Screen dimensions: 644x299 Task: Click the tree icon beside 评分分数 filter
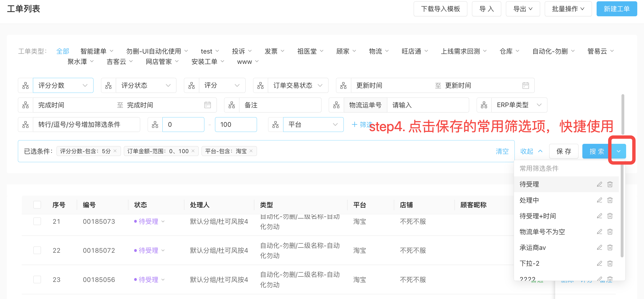(25, 85)
